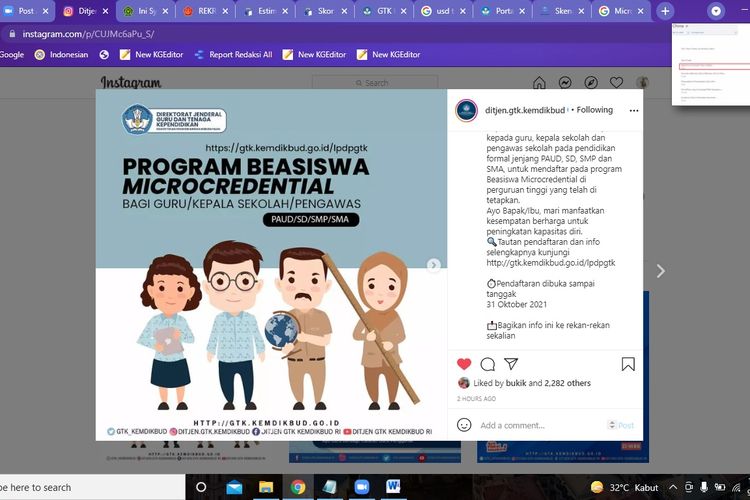The image size is (750, 500).
Task: Open the activity heart icon in navbar
Action: point(617,83)
